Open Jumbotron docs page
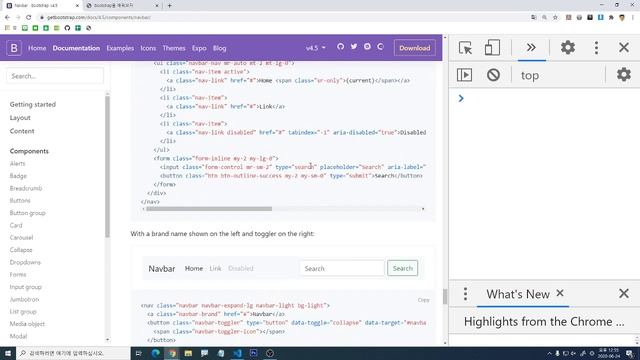Viewport: 640px width, 360px height. click(24, 299)
